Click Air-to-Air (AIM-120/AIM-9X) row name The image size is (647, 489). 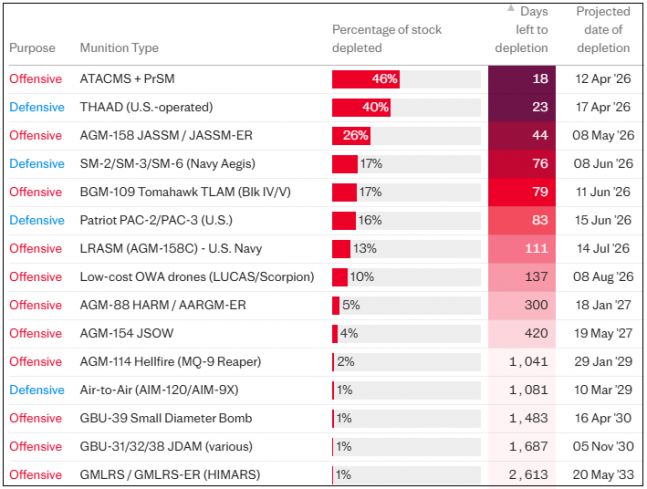point(159,390)
